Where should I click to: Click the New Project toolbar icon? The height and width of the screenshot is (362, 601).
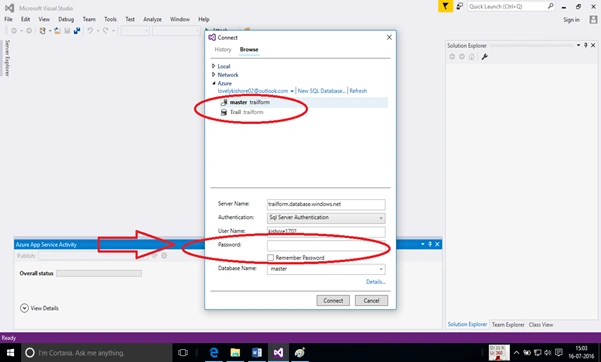[42, 31]
